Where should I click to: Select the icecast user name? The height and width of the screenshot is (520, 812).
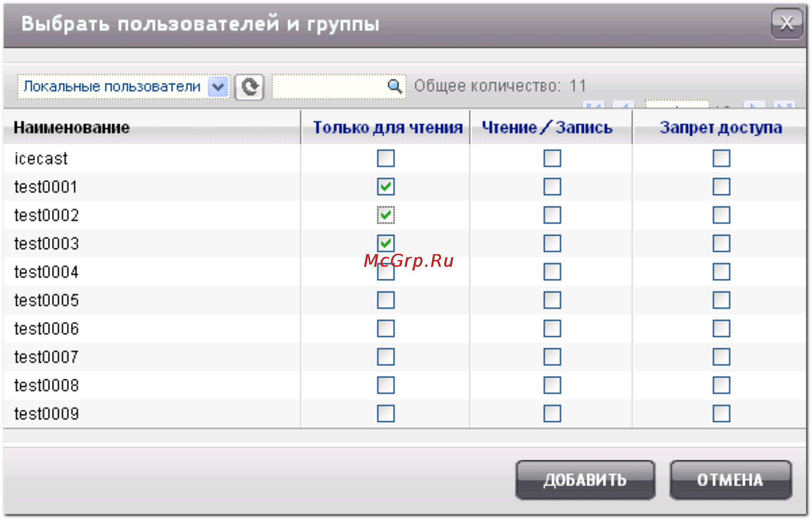point(41,159)
